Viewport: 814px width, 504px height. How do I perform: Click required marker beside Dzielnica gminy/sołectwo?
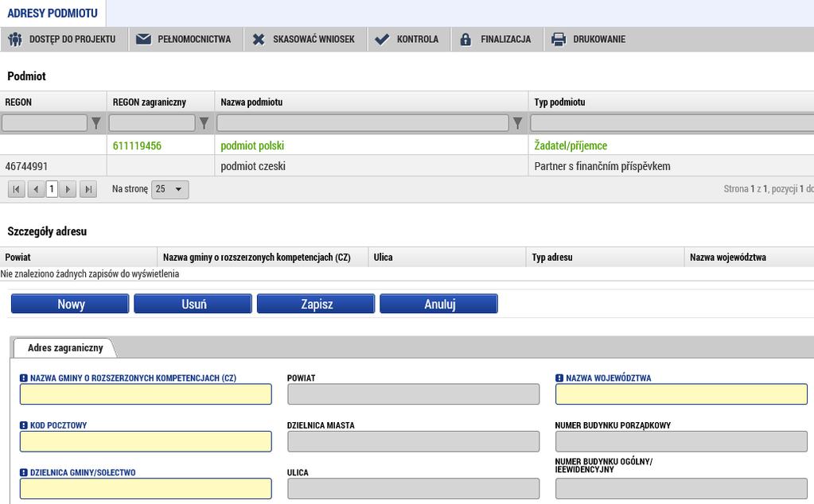tap(23, 472)
